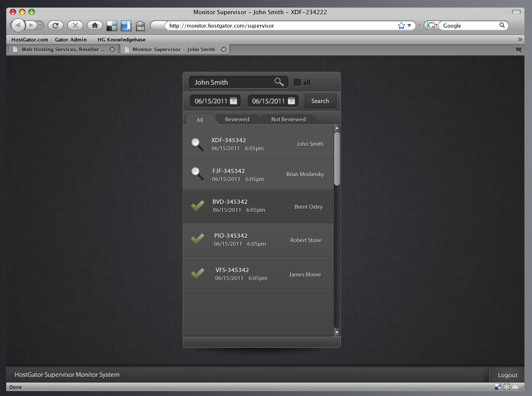Click the blue Delicious sidebar icon
The height and width of the screenshot is (396, 532).
126,26
